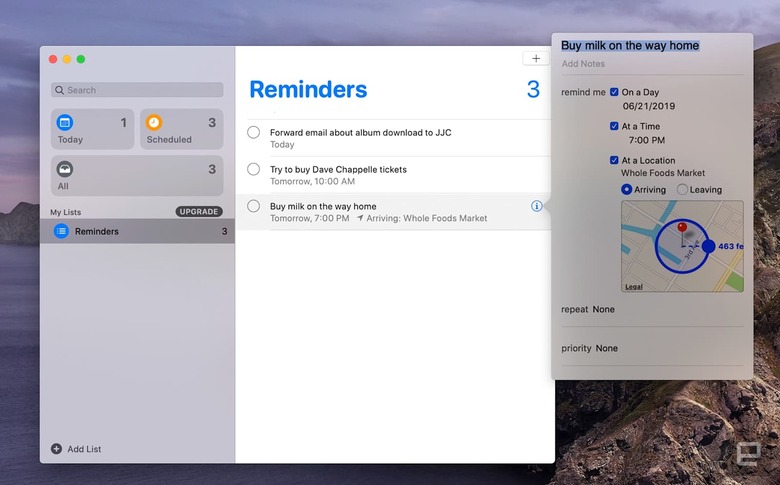The image size is (780, 485).
Task: Open the Scheduled smart list
Action: pyautogui.click(x=182, y=129)
